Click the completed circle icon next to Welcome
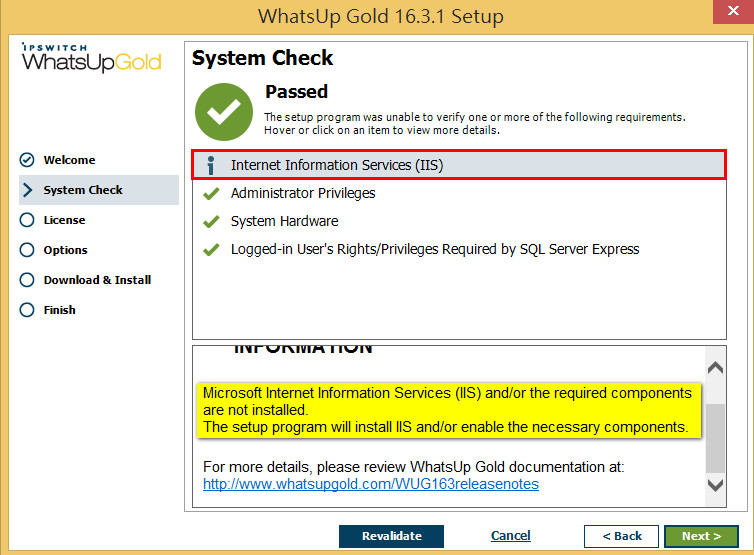The image size is (754, 555). point(27,160)
